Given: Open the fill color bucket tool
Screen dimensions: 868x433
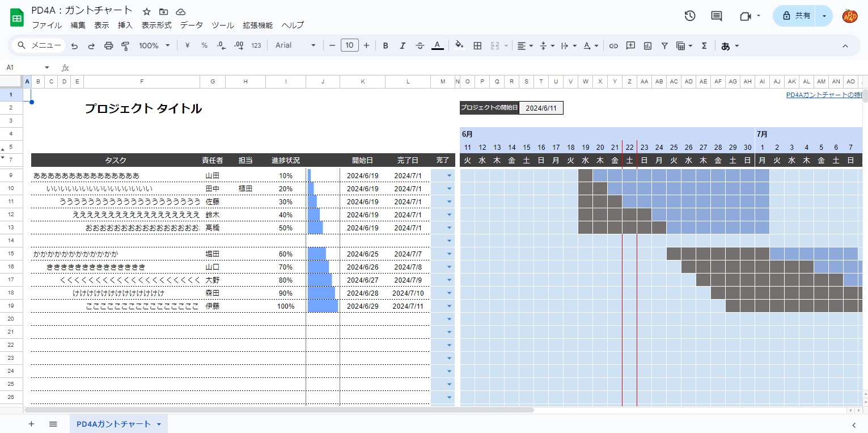Looking at the screenshot, I should [459, 46].
